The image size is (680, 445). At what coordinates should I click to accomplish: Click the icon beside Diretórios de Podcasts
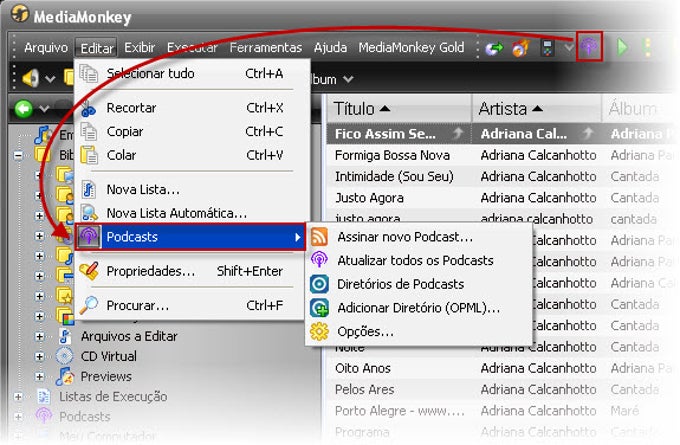319,284
